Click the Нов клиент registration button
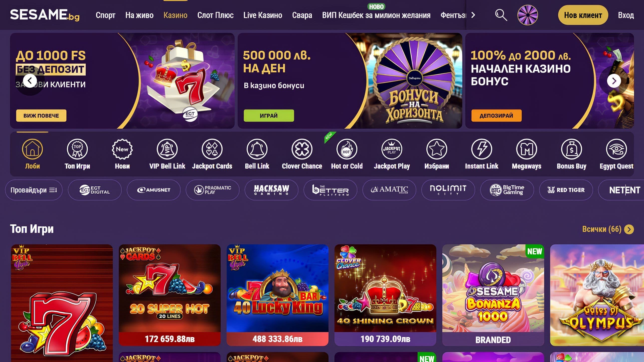This screenshot has width=644, height=362. click(x=583, y=15)
